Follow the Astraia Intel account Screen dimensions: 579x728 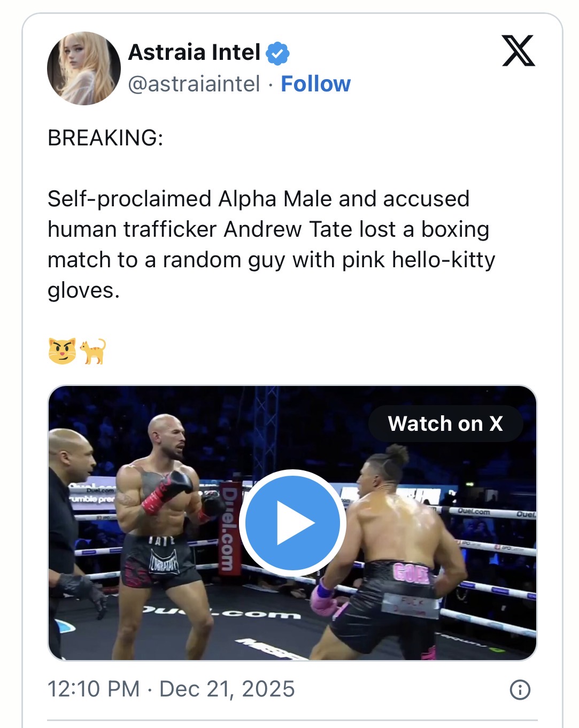click(315, 84)
